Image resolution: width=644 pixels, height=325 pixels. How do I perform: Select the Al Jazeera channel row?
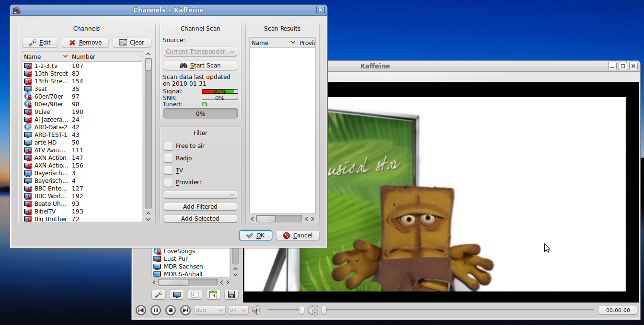pos(82,120)
